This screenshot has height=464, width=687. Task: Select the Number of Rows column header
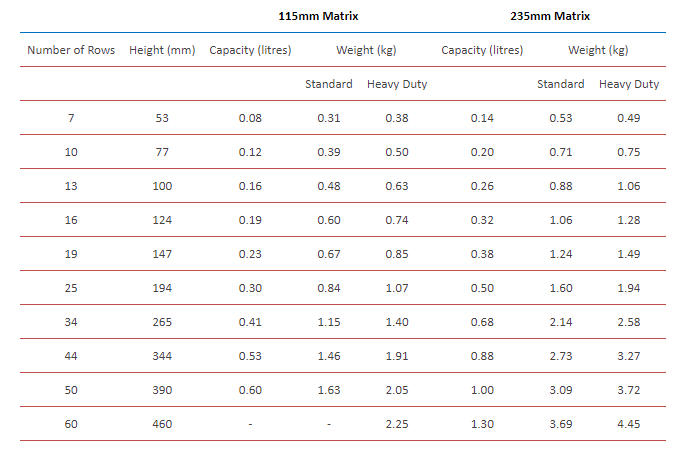71,50
